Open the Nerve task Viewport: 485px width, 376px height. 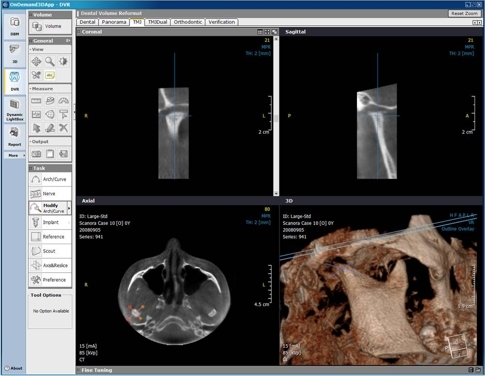click(50, 194)
